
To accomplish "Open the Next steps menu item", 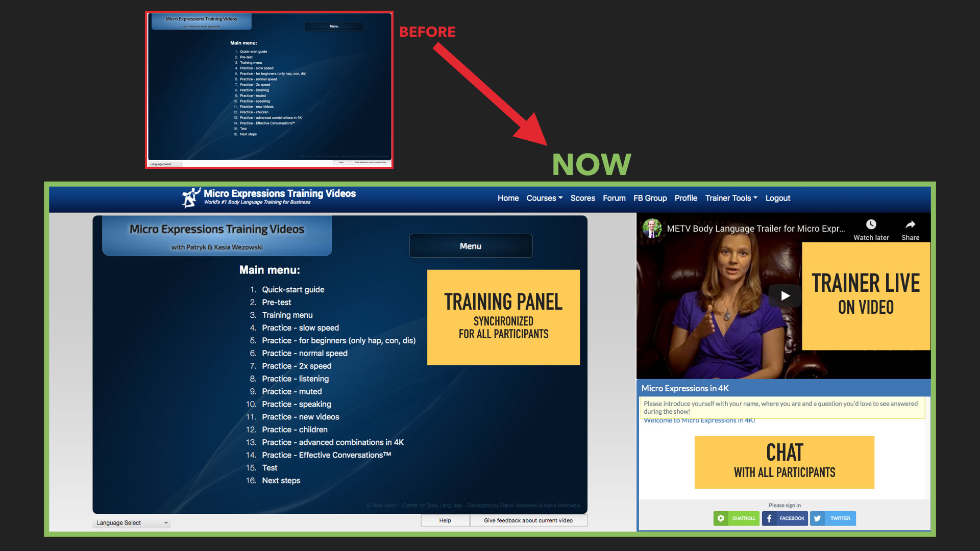I will coord(281,481).
